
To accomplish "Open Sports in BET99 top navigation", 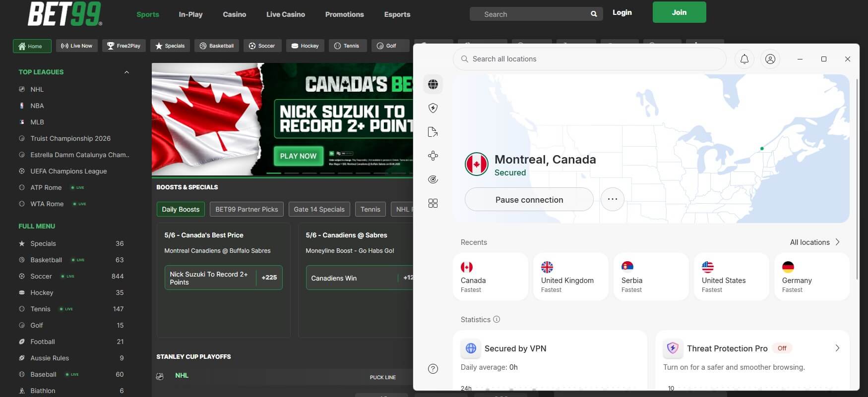I will 148,14.
